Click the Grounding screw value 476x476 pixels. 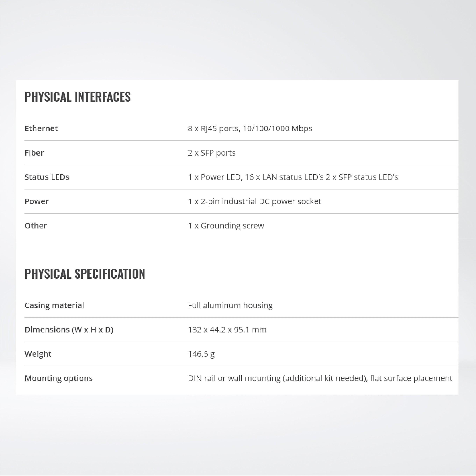point(226,226)
